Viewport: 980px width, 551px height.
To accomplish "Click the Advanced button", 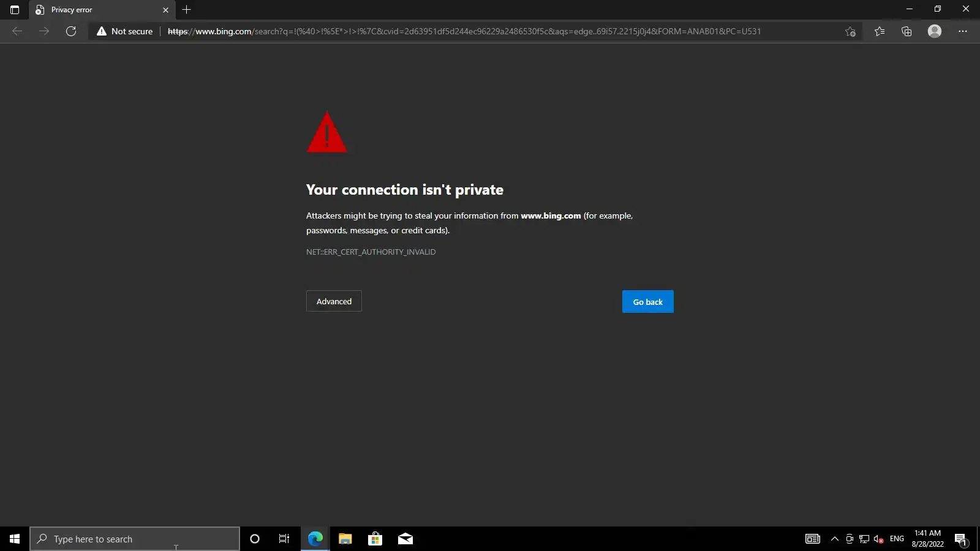I will coord(334,301).
